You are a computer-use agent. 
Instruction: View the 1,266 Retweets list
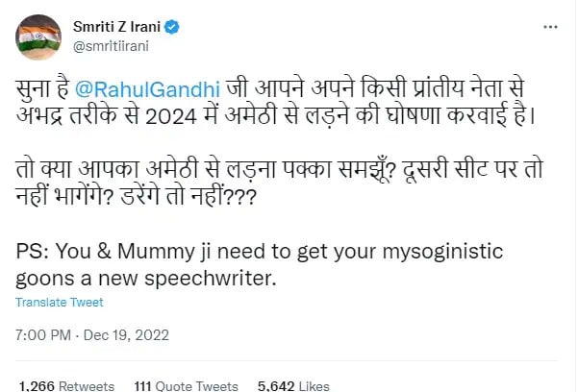(x=64, y=383)
